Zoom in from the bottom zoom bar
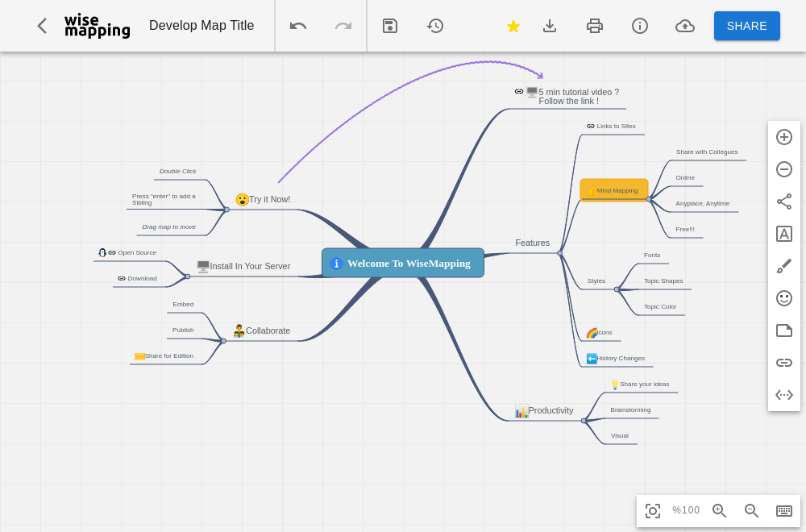The image size is (806, 532). (719, 510)
